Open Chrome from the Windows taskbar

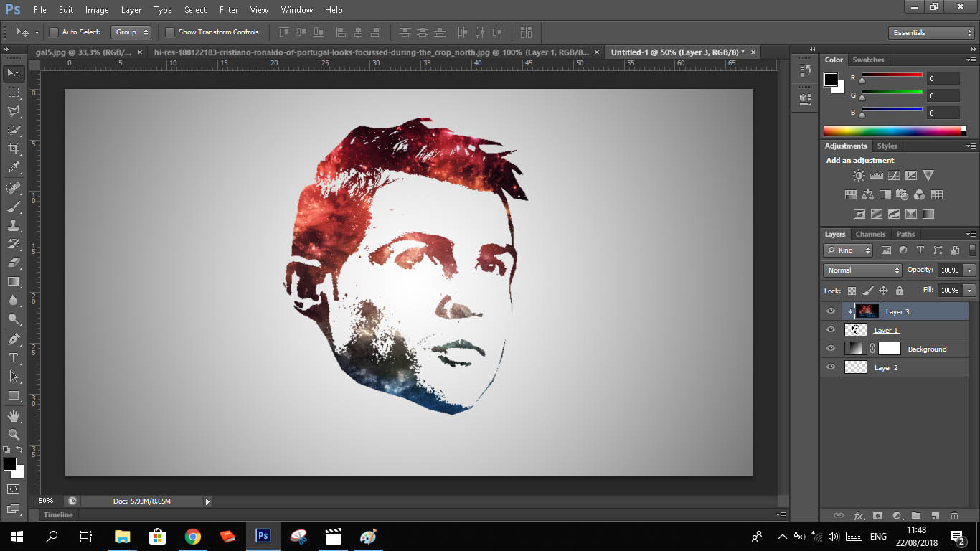pos(192,536)
